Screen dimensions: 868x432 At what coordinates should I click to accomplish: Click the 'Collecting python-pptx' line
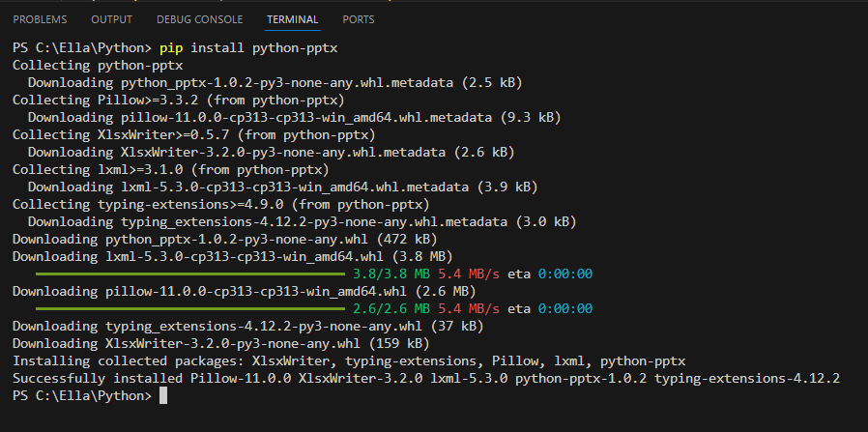(x=98, y=66)
